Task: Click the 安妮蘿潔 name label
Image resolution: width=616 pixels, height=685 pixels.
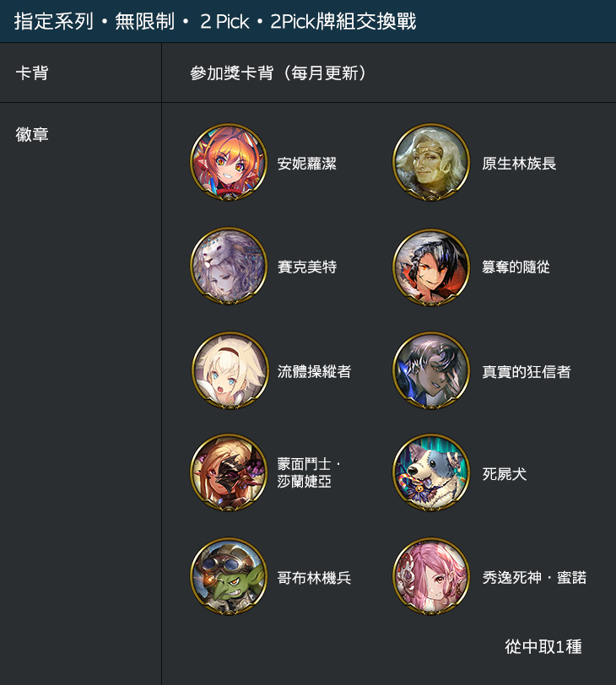Action: point(307,164)
